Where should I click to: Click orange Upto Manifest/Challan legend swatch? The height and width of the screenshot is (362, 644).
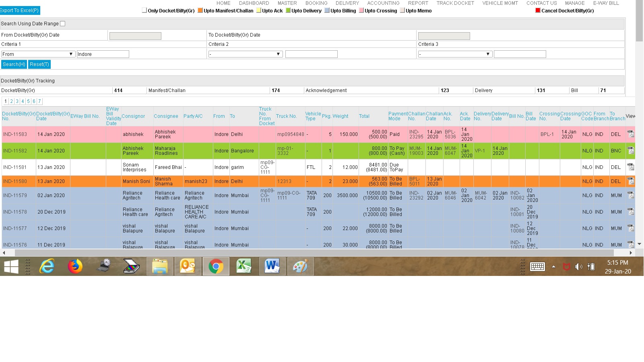200,10
